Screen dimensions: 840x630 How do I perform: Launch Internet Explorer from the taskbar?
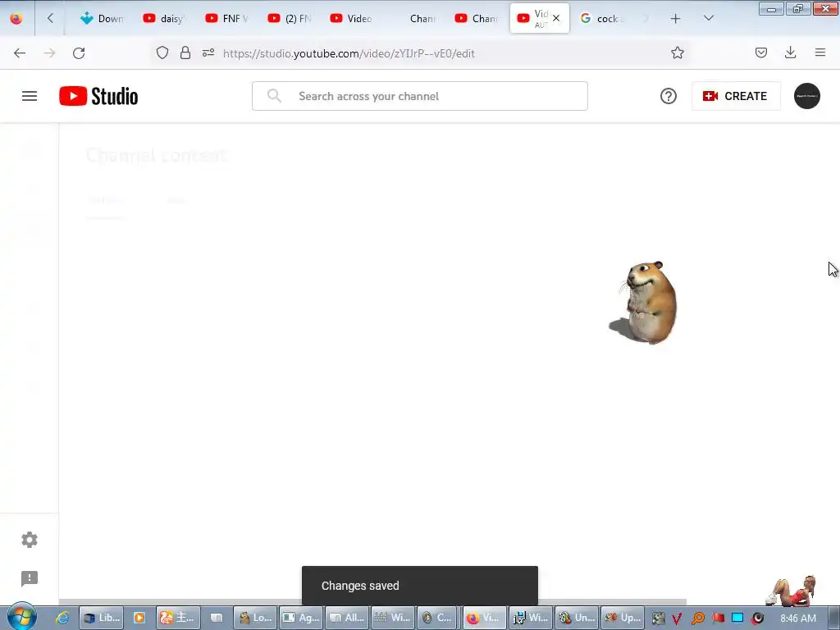62,618
